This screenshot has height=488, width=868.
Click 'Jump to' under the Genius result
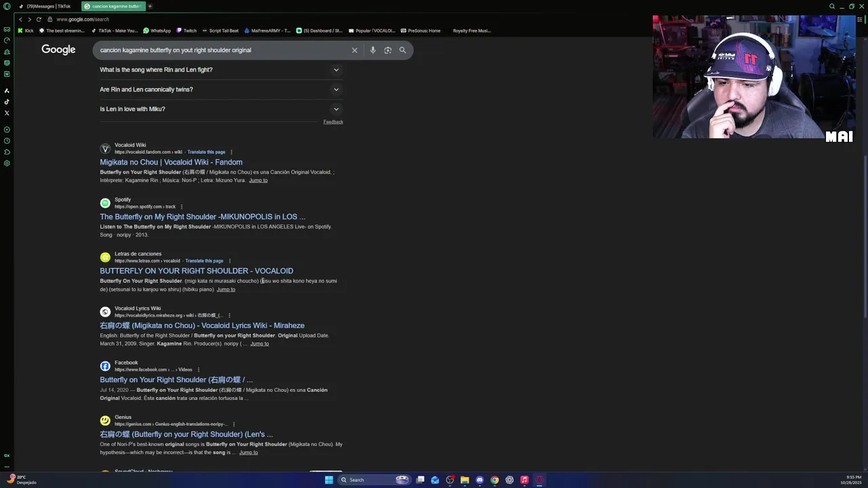coord(248,453)
